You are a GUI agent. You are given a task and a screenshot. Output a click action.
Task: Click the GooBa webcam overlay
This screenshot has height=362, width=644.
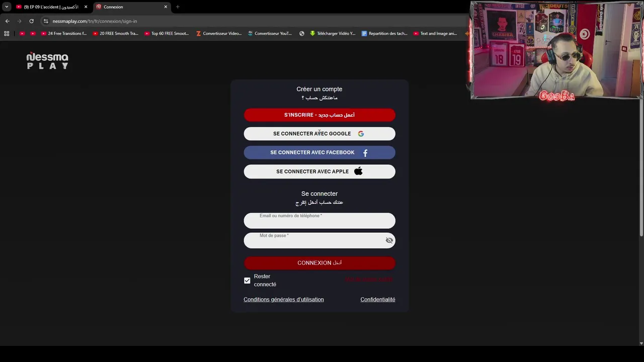tap(556, 50)
